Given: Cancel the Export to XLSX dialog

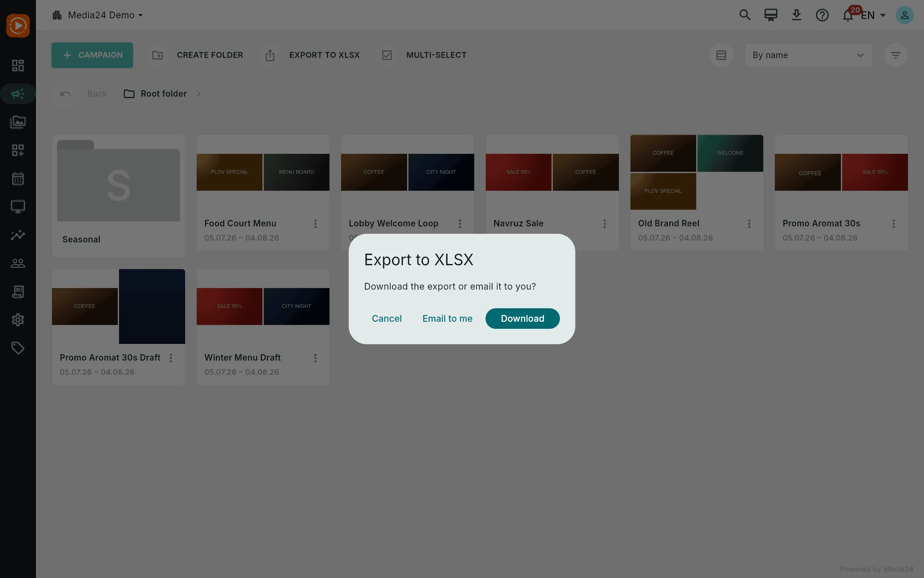Looking at the screenshot, I should 386,319.
